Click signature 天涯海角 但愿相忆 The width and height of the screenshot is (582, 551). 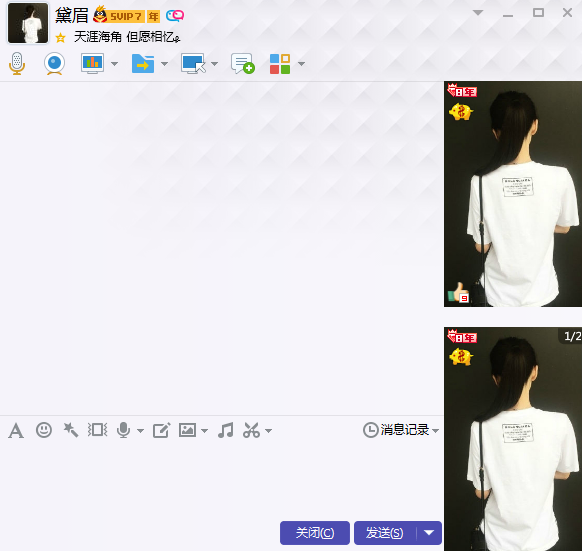click(x=127, y=37)
